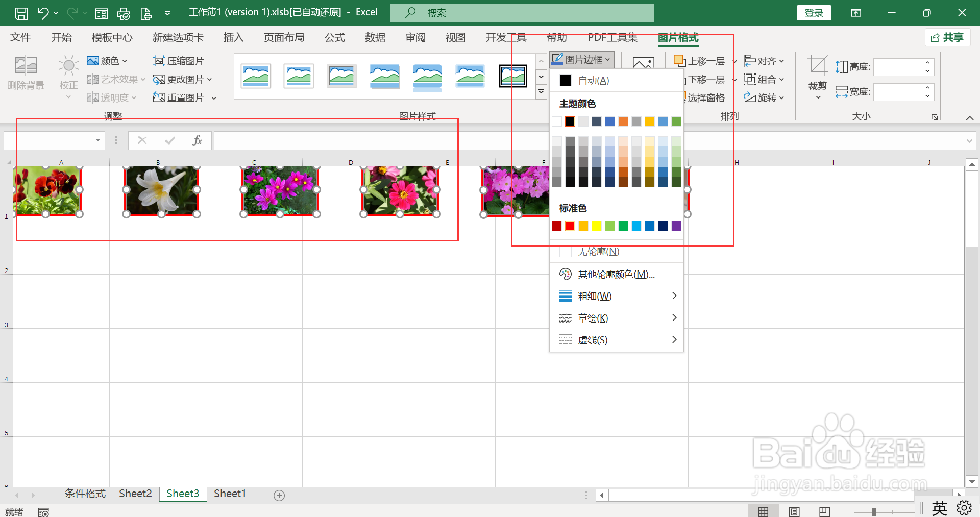Pick the green theme color swatch
Viewport: 980px width, 517px height.
[676, 121]
